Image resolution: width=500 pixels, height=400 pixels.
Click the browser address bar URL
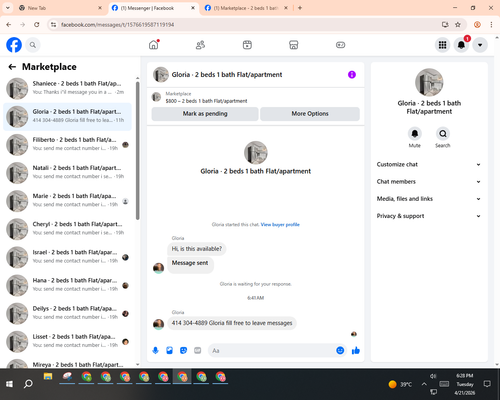pyautogui.click(x=117, y=25)
